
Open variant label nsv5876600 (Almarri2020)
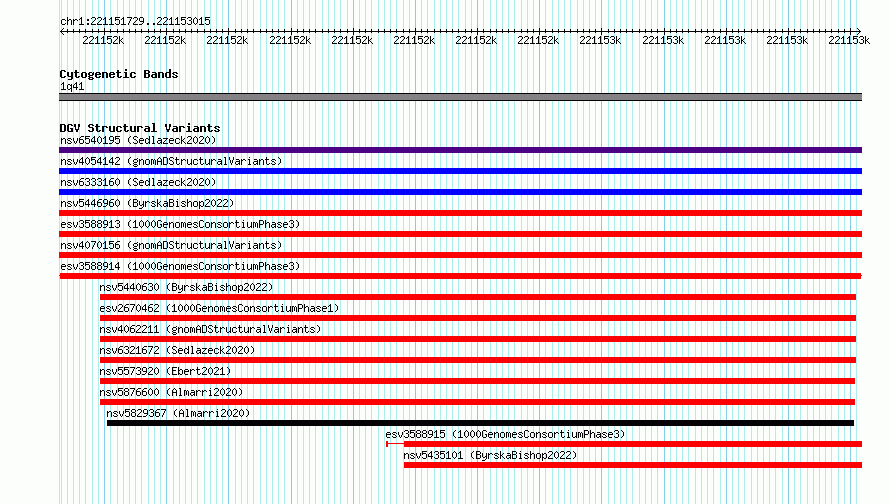(x=171, y=392)
